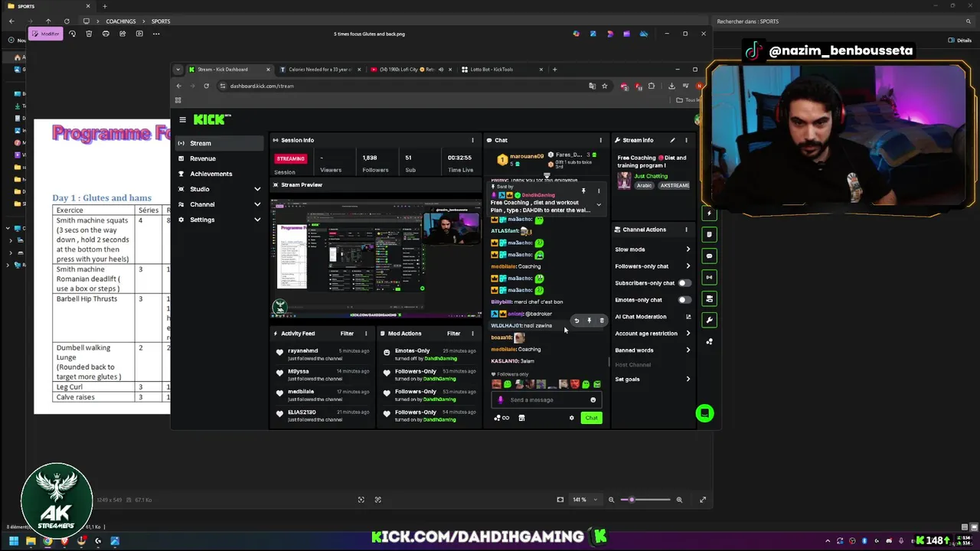The image size is (980, 551).
Task: Open the Windows Start button
Action: 13,542
